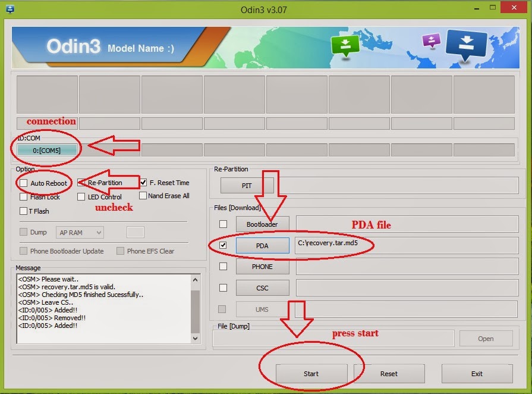532x394 pixels.
Task: Tick the Nand Erase All checkbox
Action: coord(143,196)
